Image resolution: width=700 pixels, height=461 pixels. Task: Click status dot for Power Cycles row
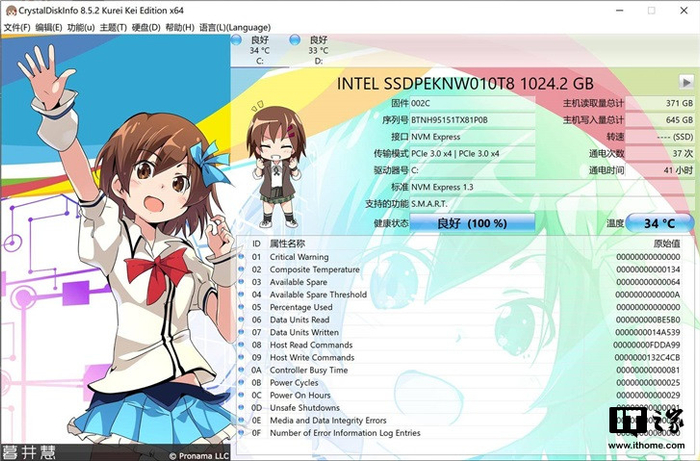pyautogui.click(x=242, y=382)
